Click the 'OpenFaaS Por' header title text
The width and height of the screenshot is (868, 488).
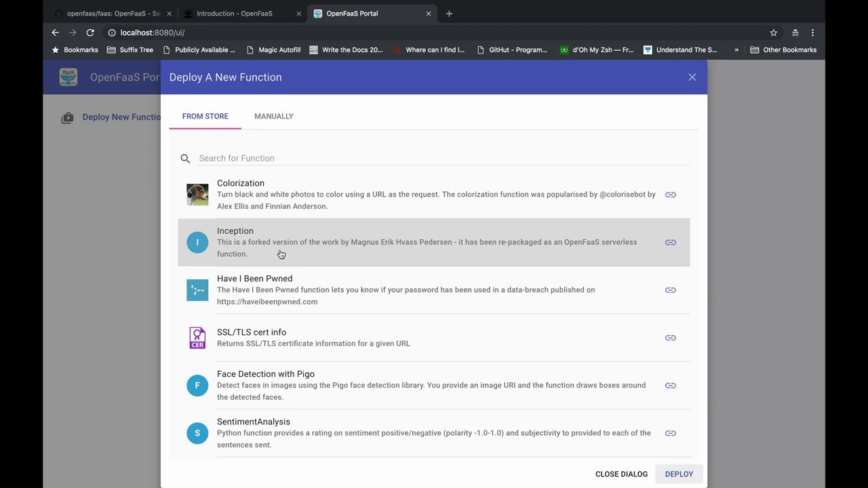point(125,77)
